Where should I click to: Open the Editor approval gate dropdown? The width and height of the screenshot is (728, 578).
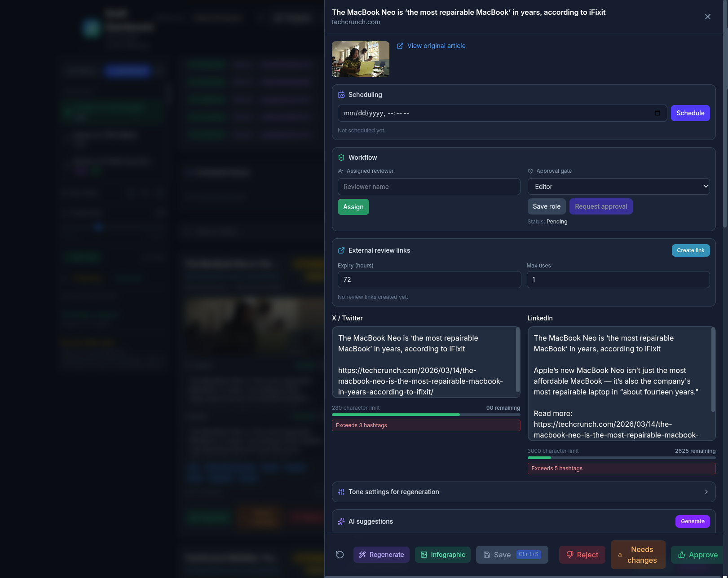coord(618,186)
